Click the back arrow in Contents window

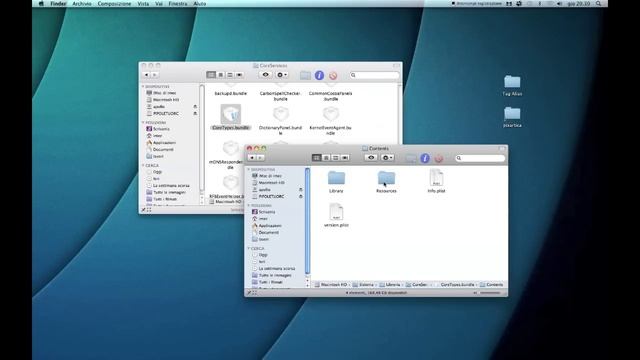[x=252, y=158]
